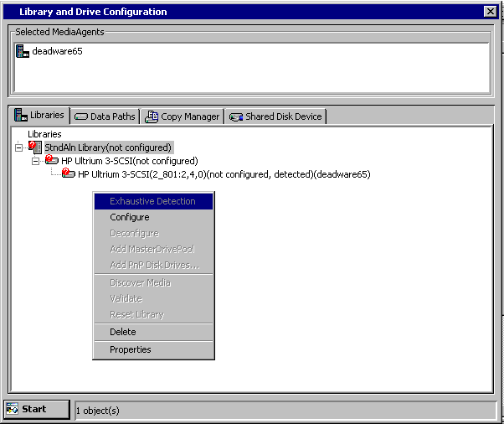Open Properties from the context menu
Viewport: 504px width, 424px height.
tap(131, 349)
